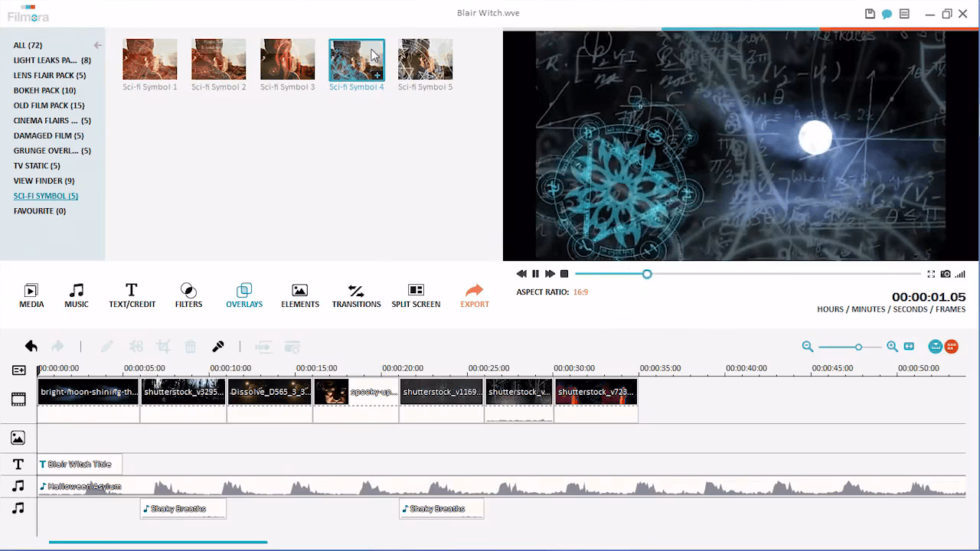Select the Sci-fi Symbol 3 overlay thumbnail
Image resolution: width=980 pixels, height=551 pixels.
(288, 59)
